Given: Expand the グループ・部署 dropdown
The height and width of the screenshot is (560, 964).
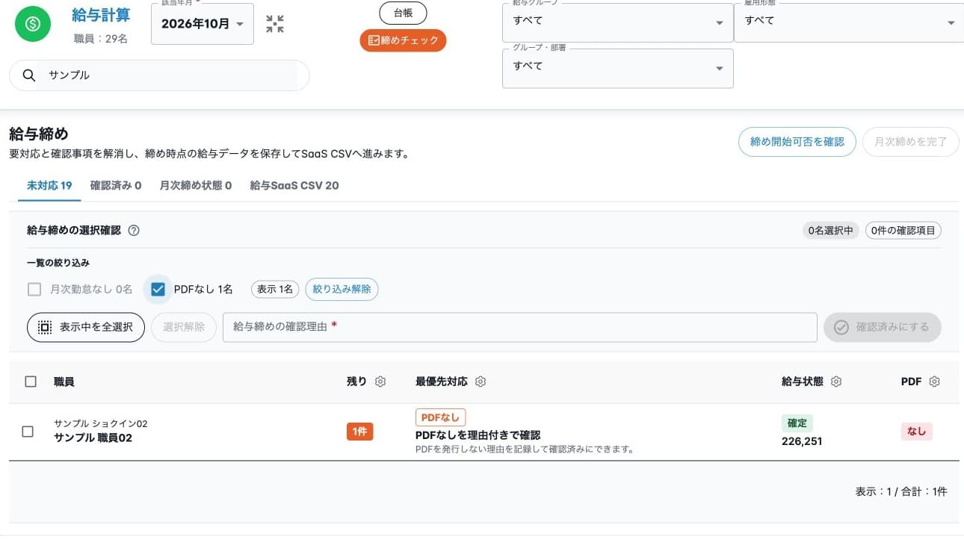Looking at the screenshot, I should point(617,68).
